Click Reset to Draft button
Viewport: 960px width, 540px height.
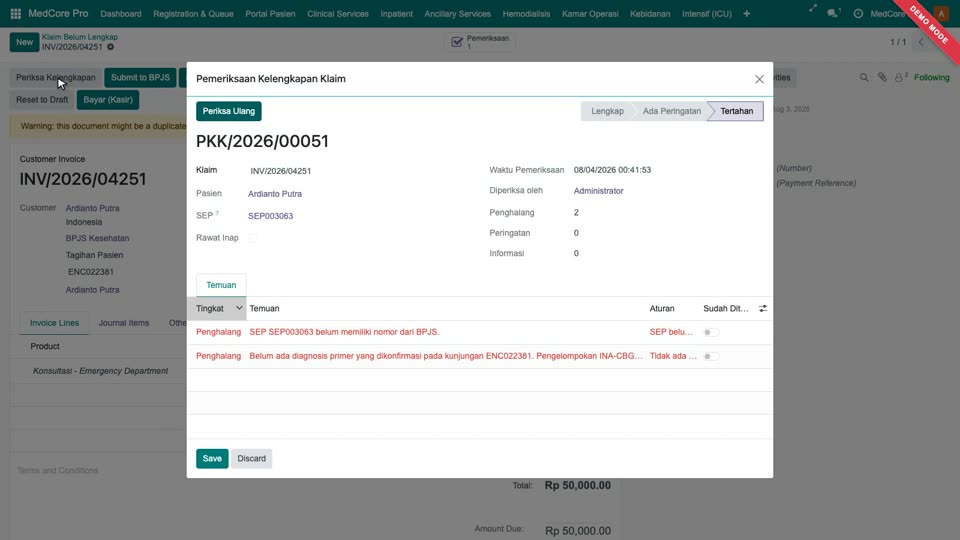click(42, 100)
